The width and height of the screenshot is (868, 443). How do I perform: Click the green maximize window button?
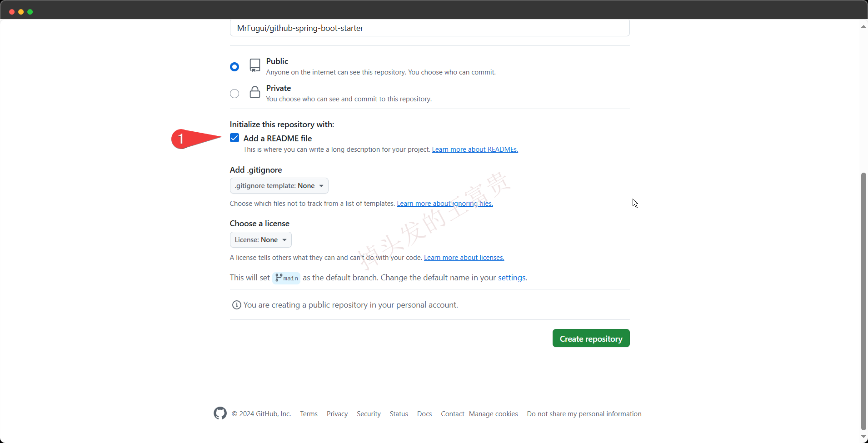(30, 12)
